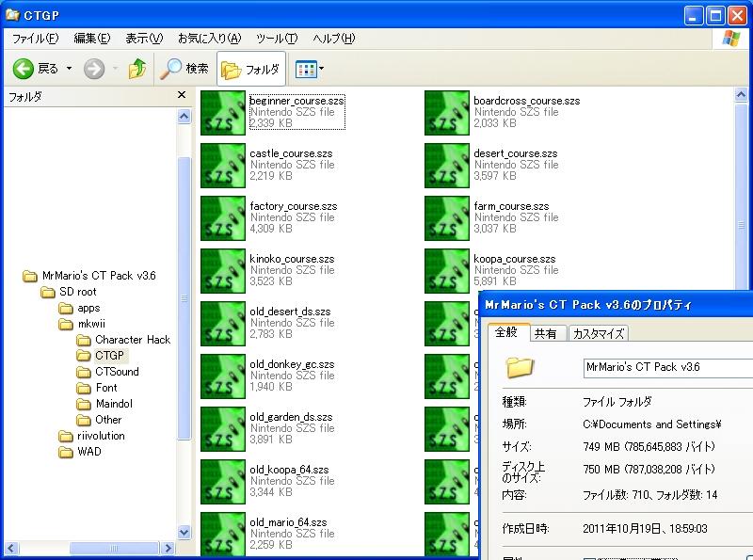The image size is (753, 560).
Task: Select the koopa_course.szs file name
Action: click(x=514, y=259)
